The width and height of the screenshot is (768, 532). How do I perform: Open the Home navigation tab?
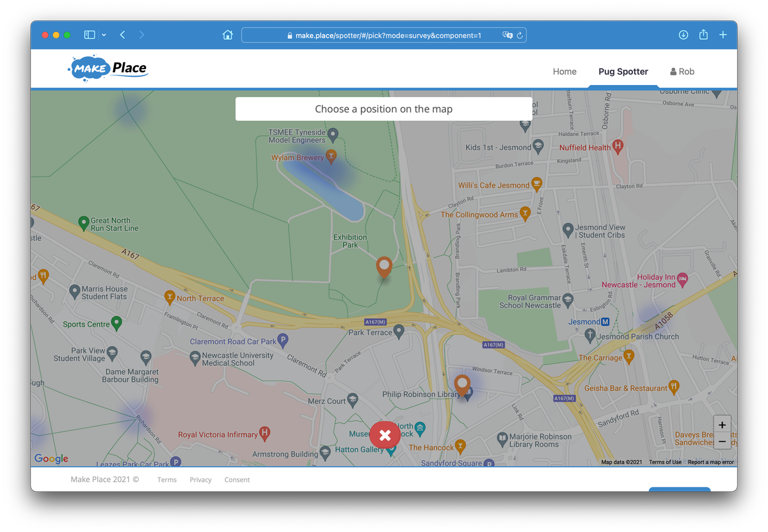[564, 72]
